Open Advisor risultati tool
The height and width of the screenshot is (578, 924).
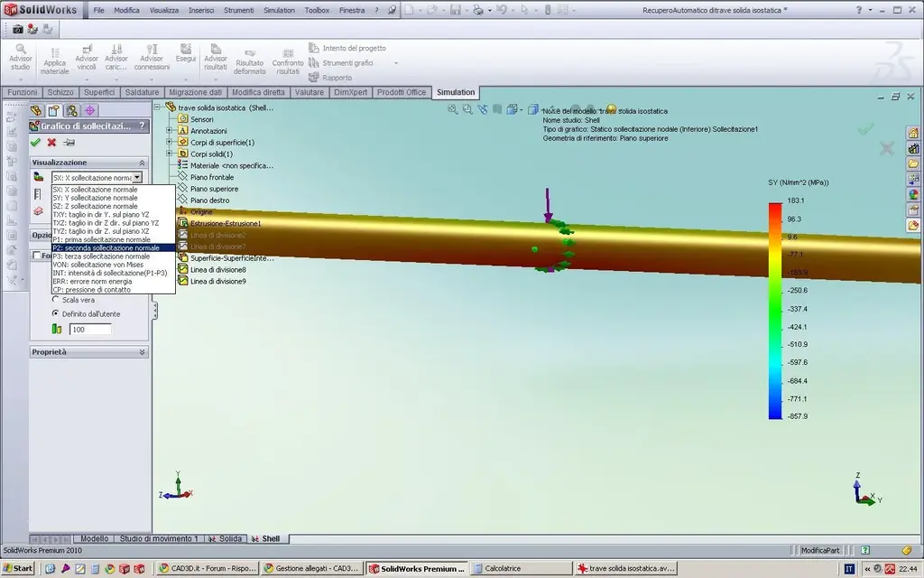pyautogui.click(x=216, y=57)
